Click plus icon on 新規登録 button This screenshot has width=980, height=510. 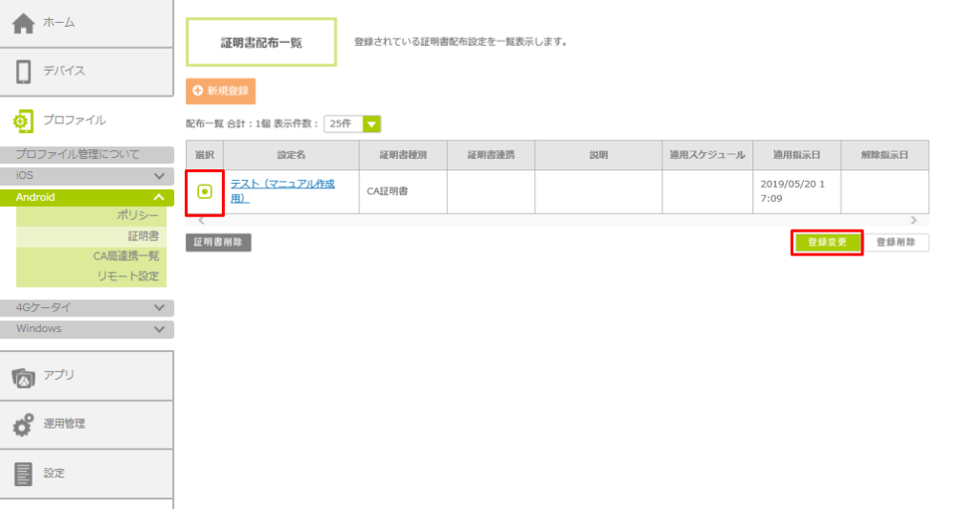pos(198,91)
